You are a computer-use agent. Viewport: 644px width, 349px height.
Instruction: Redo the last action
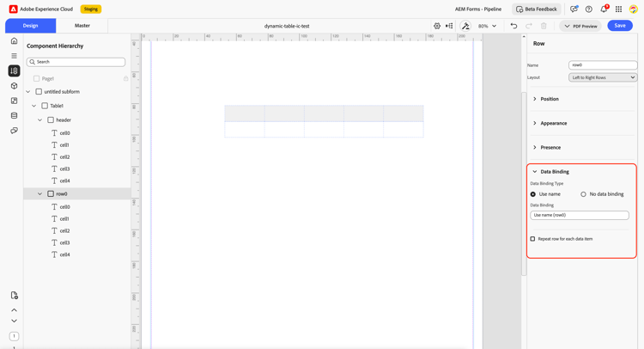click(x=529, y=26)
